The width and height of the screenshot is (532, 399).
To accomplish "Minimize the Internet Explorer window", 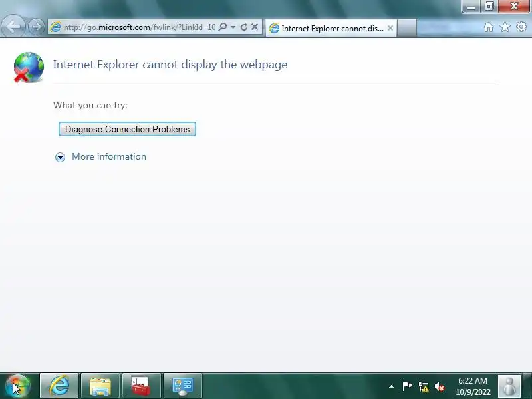I will (471, 6).
